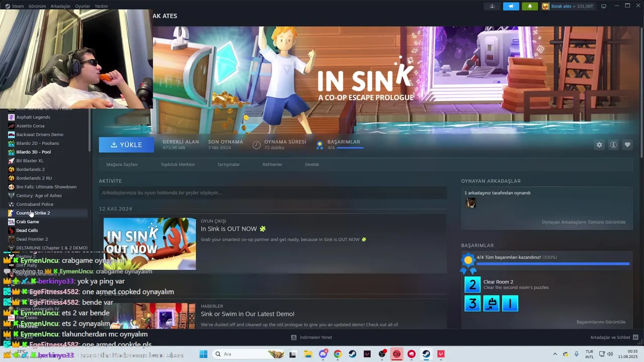Click the achievement icon between the 3 and I icons
Viewport: 644px width, 362px height.
pos(491,303)
